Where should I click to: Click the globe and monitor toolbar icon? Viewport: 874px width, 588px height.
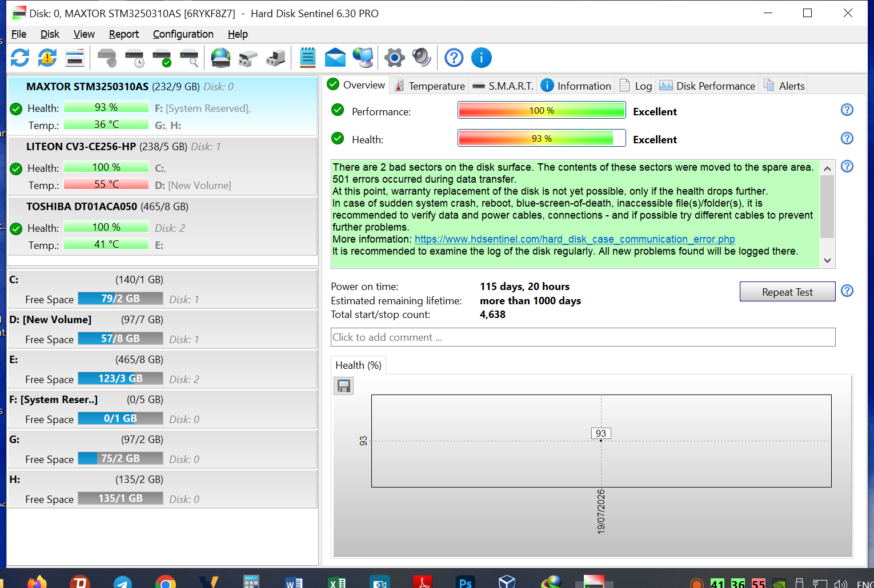click(x=363, y=58)
